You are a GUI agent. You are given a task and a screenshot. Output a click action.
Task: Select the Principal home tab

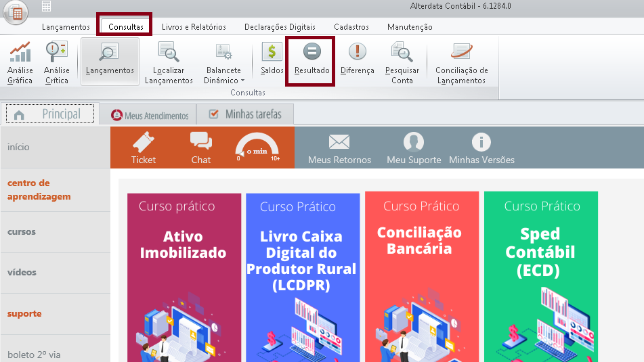[50, 114]
